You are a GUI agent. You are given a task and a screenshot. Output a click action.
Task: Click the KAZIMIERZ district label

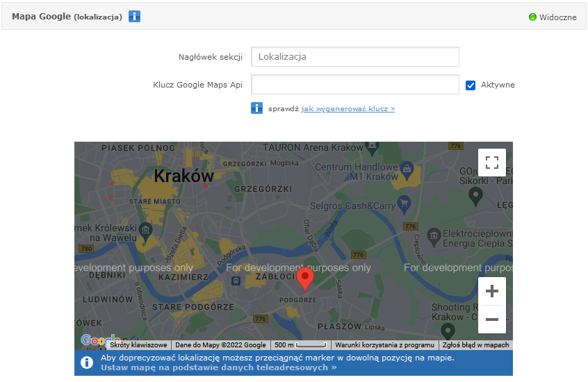pyautogui.click(x=183, y=277)
